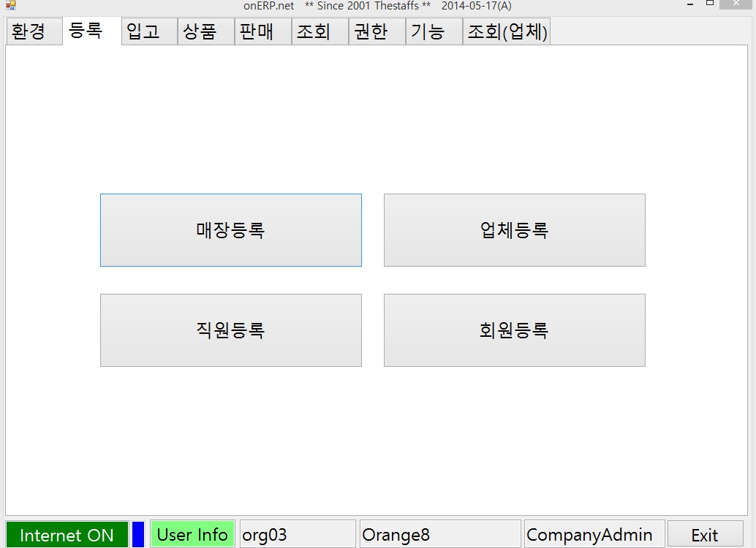The image size is (756, 548).
Task: Select the Orange8 field
Action: coord(440,535)
